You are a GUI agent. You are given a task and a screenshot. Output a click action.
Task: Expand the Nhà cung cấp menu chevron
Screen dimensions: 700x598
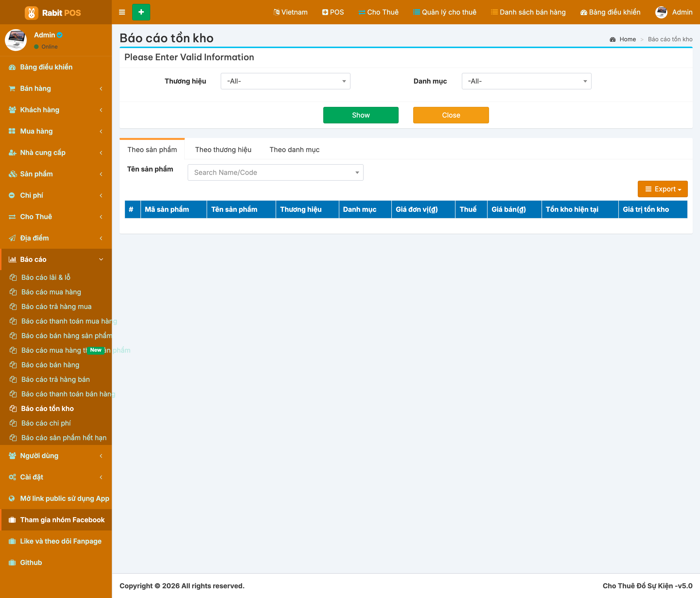(x=101, y=153)
